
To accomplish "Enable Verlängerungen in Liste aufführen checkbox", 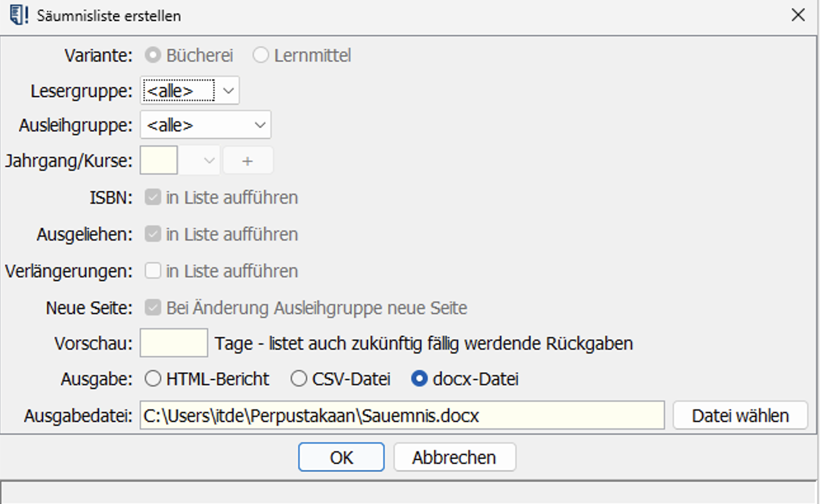I will click(x=153, y=271).
